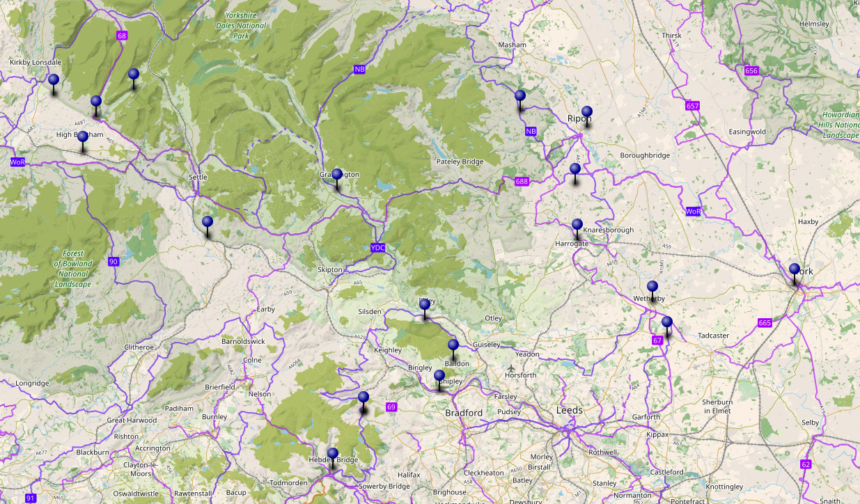This screenshot has width=860, height=504.
Task: Select the NB route badge near Yorkshire Dales
Action: click(x=359, y=69)
